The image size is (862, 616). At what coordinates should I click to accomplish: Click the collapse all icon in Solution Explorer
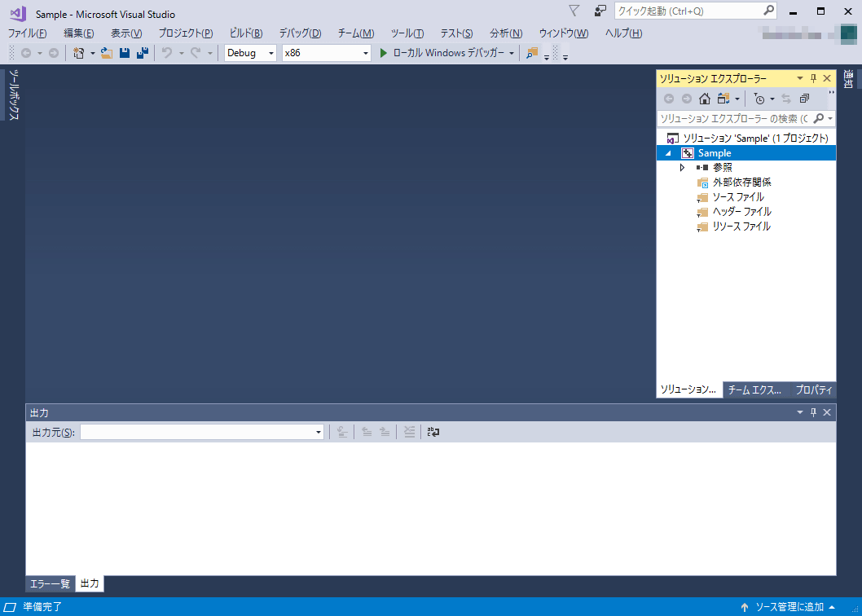(804, 99)
